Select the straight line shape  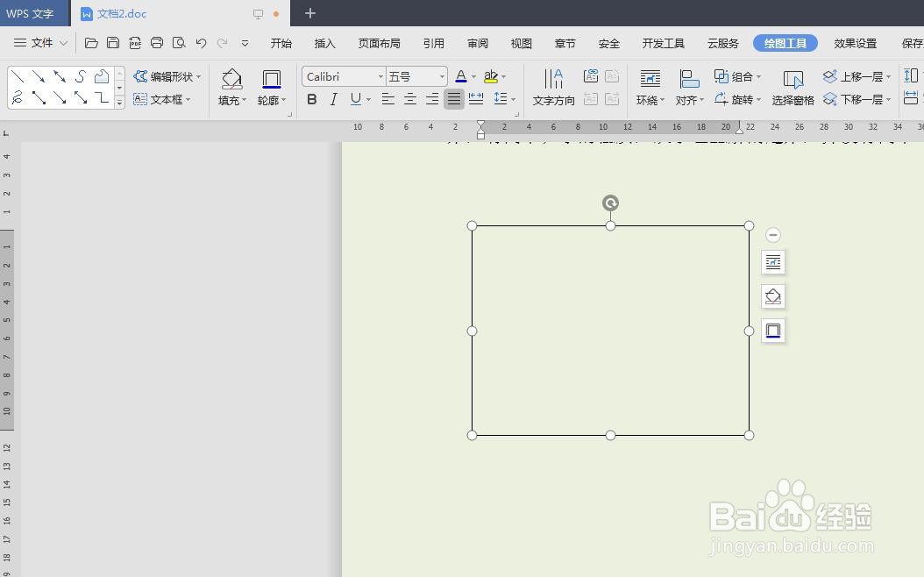18,76
